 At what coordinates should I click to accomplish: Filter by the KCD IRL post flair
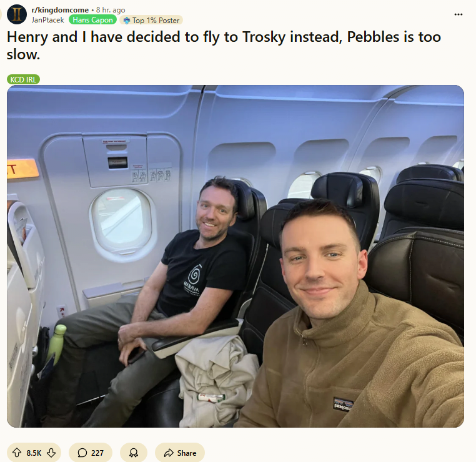pos(23,79)
